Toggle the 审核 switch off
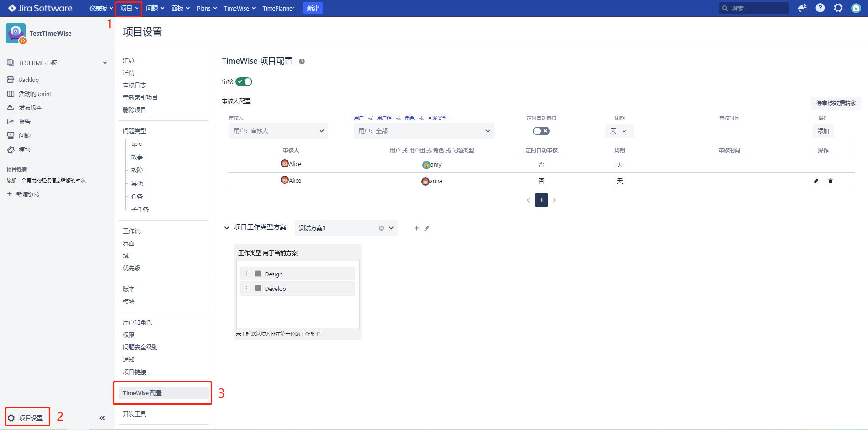Image resolution: width=868 pixels, height=430 pixels. point(244,82)
